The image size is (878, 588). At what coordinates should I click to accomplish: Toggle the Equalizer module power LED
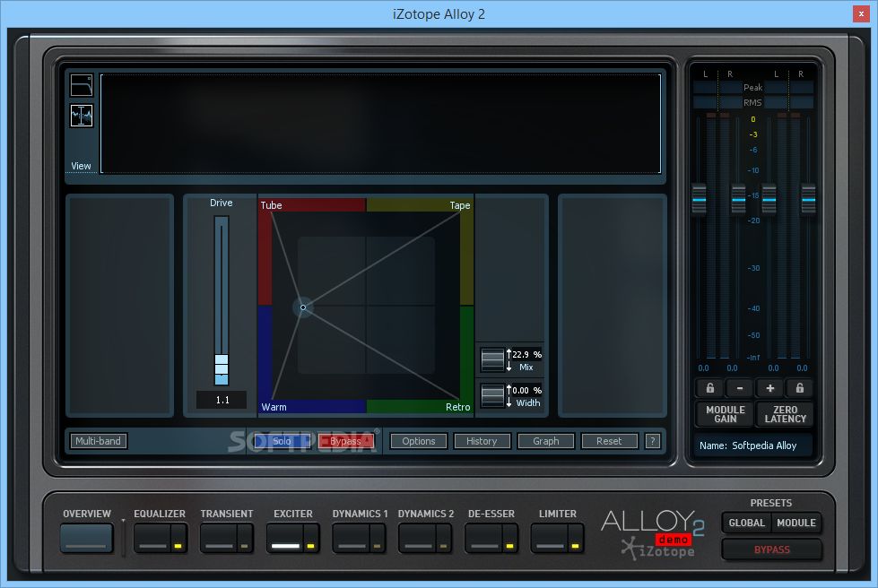178,545
